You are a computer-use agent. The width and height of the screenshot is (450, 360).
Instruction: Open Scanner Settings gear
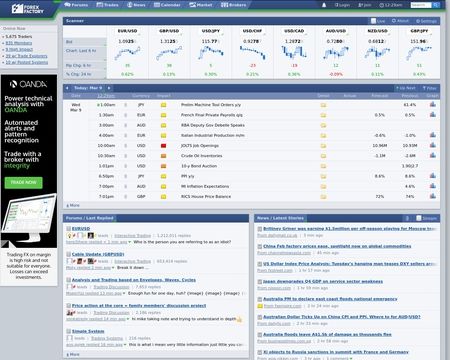[426, 21]
